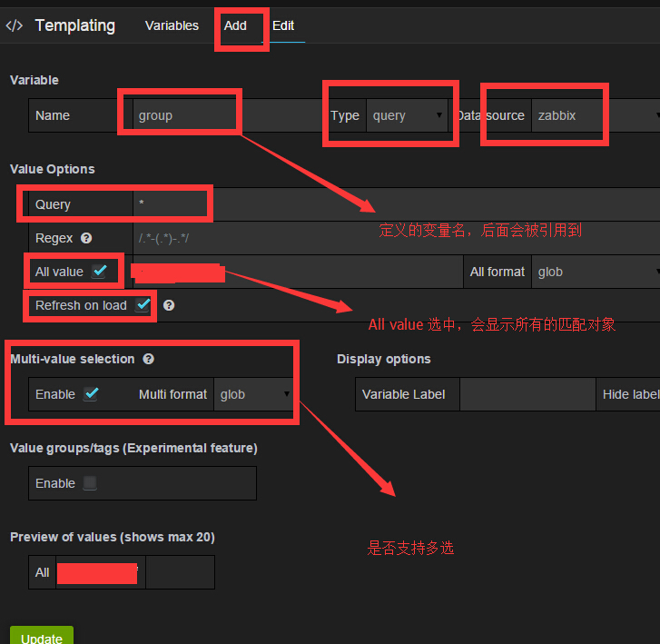This screenshot has height=644, width=660.
Task: Click the Preview of values heading
Action: [x=113, y=537]
